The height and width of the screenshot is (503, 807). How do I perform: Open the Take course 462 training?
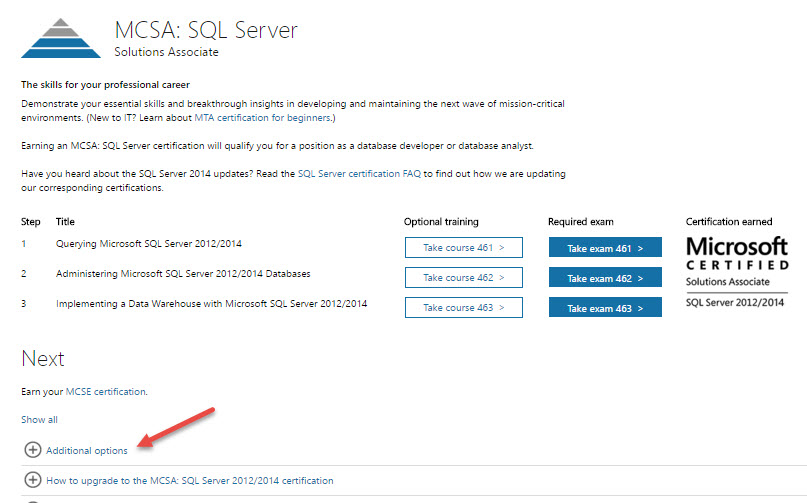click(x=463, y=278)
